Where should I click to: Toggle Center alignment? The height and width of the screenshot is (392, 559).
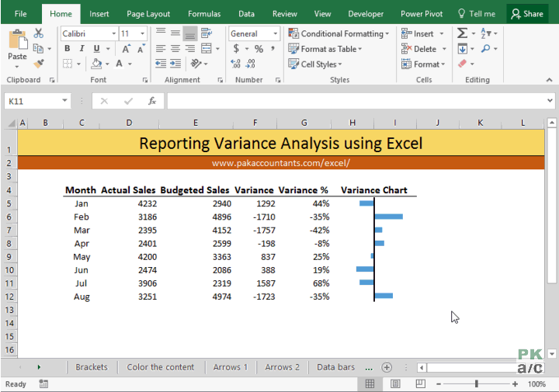click(175, 48)
